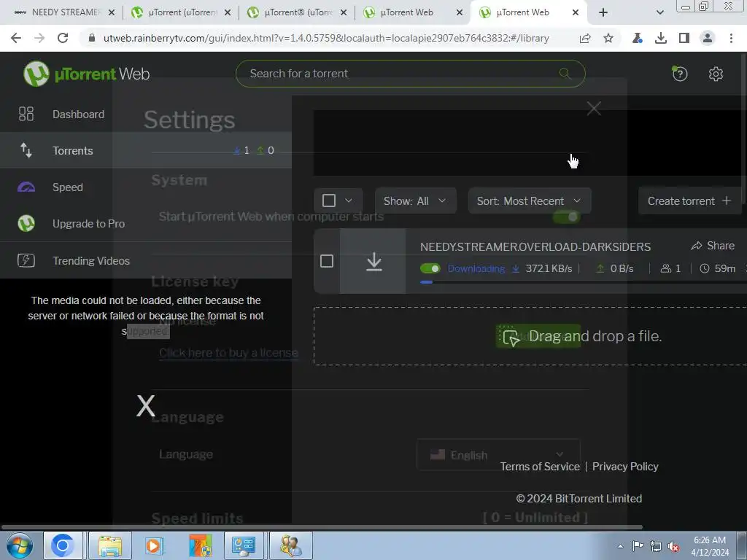Viewport: 747px width, 560px height.
Task: Click the NEEDY.STREAMER.OVERLOAD-DARKSiDERS torrent name
Action: [535, 246]
